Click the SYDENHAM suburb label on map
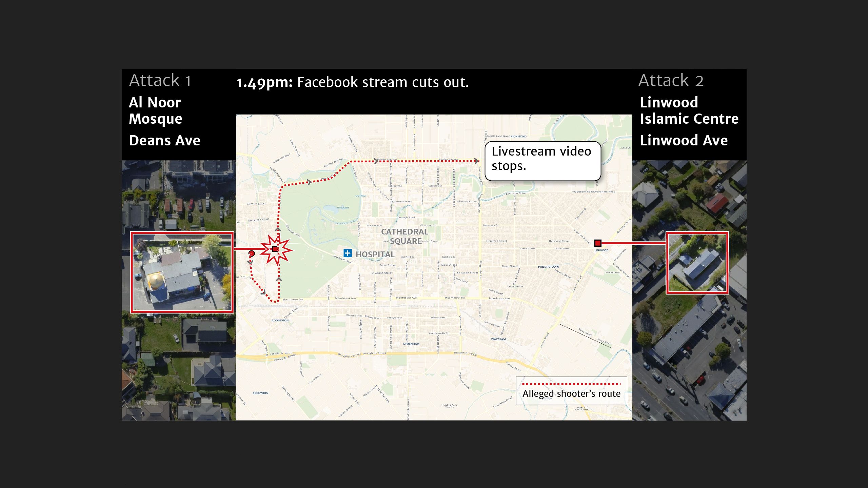 coord(411,344)
